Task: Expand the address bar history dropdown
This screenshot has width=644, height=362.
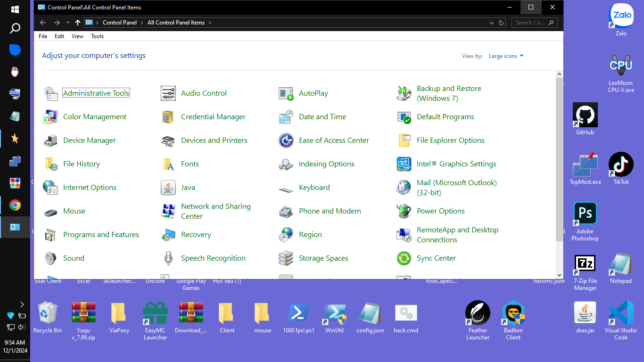Action: point(492,23)
